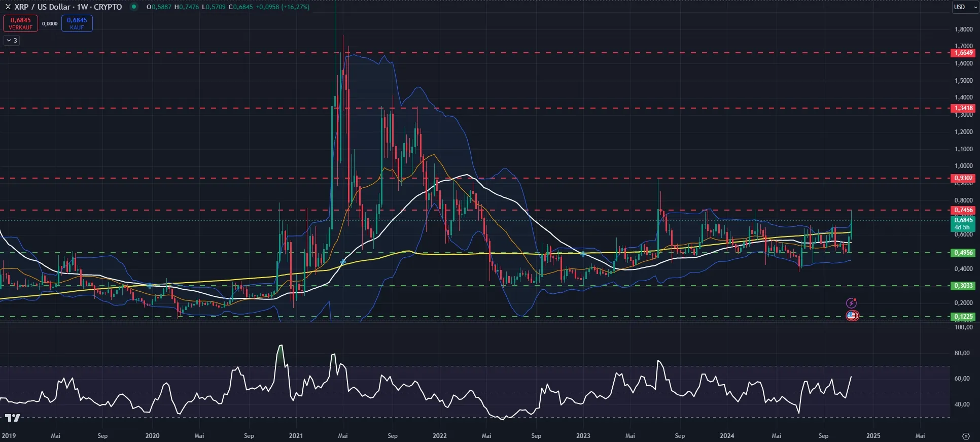Viewport: 980px width, 442px height.
Task: Select the 1,6649 resistance price label
Action: [963, 53]
